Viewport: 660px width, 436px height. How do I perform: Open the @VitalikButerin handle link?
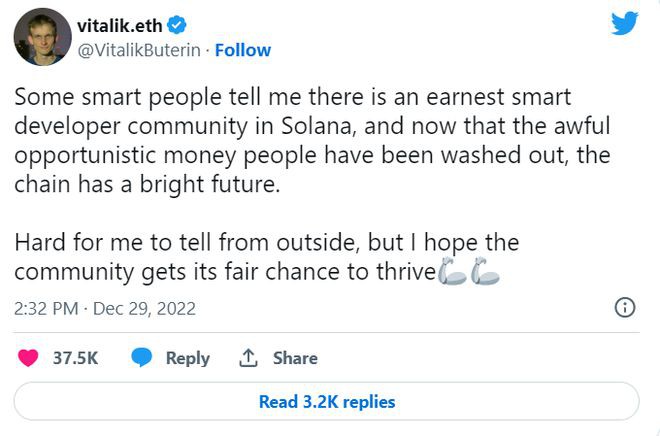click(140, 50)
